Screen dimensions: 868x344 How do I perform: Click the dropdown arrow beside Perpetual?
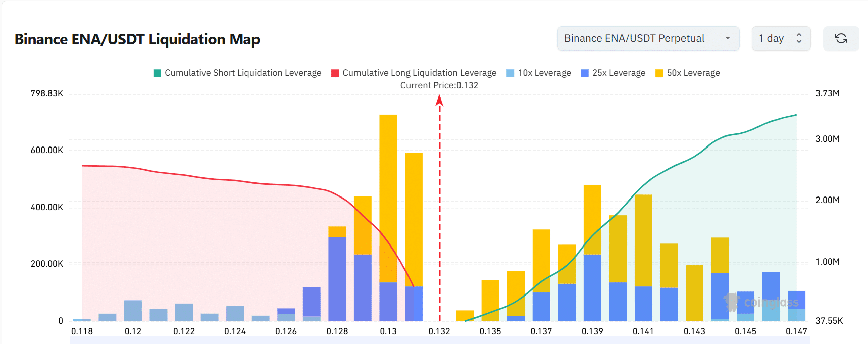pyautogui.click(x=728, y=38)
